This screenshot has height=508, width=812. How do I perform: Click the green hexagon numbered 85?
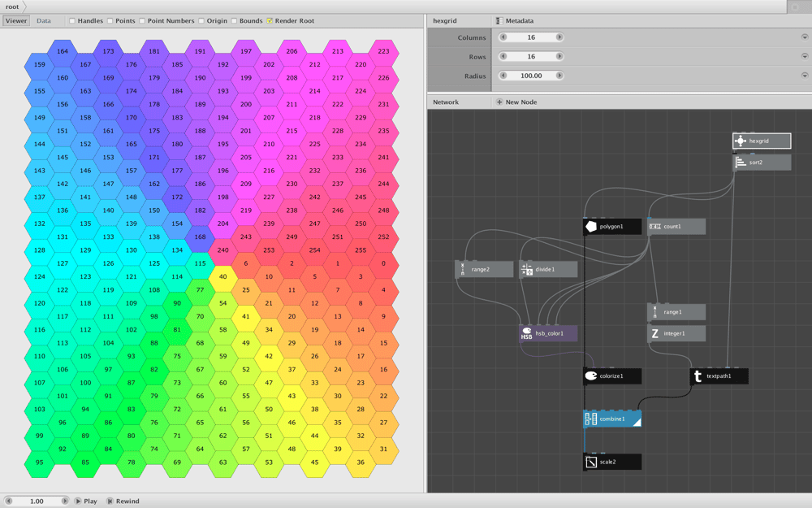85,462
